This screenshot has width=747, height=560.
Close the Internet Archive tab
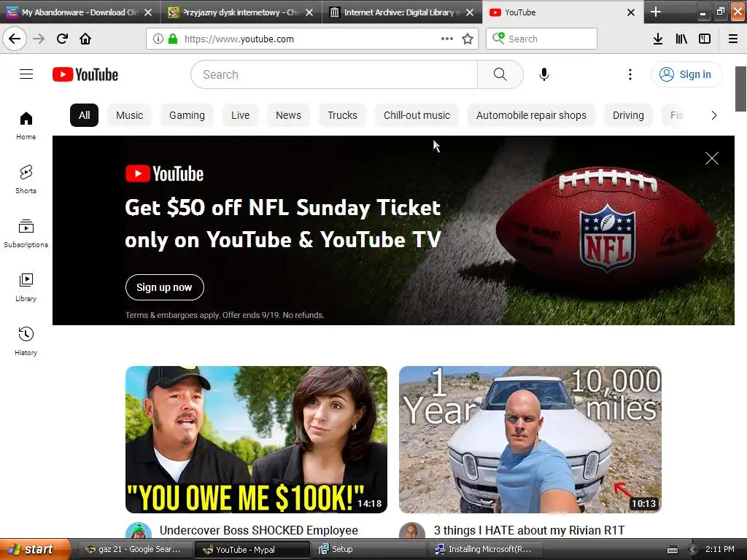[x=470, y=12]
